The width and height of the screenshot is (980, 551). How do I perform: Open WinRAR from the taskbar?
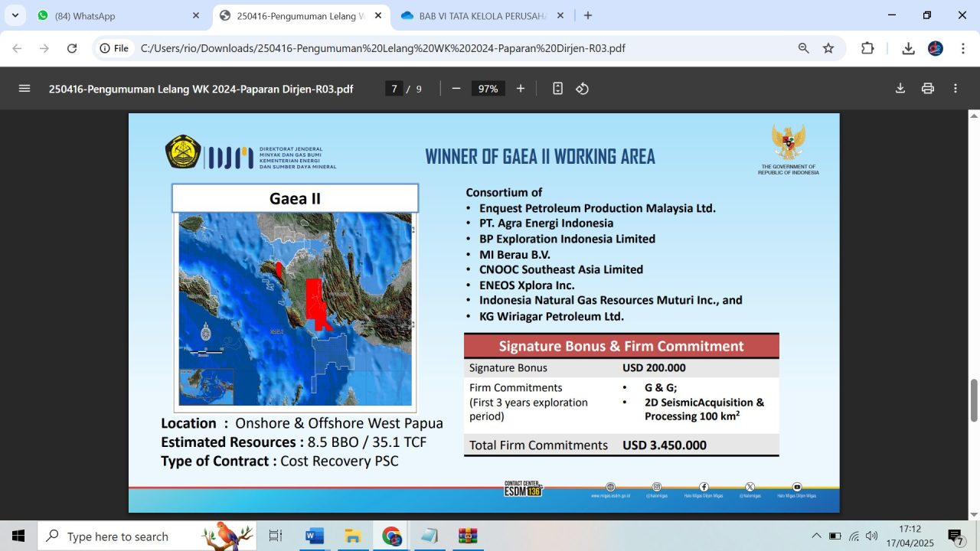pos(468,536)
